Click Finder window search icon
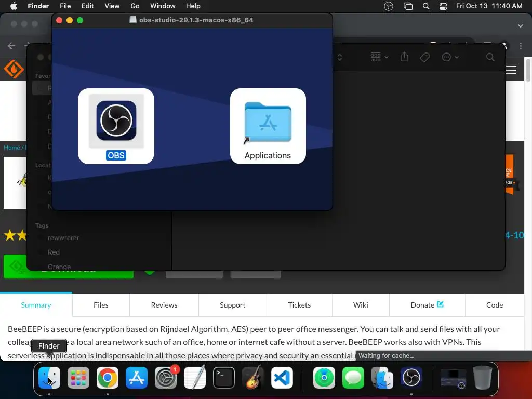This screenshot has height=399, width=532. [x=490, y=57]
